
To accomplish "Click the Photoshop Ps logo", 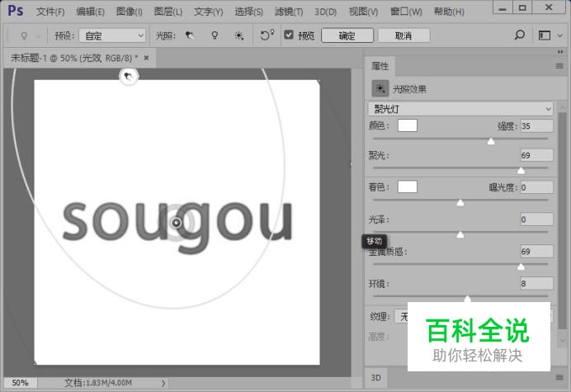I will [x=16, y=11].
